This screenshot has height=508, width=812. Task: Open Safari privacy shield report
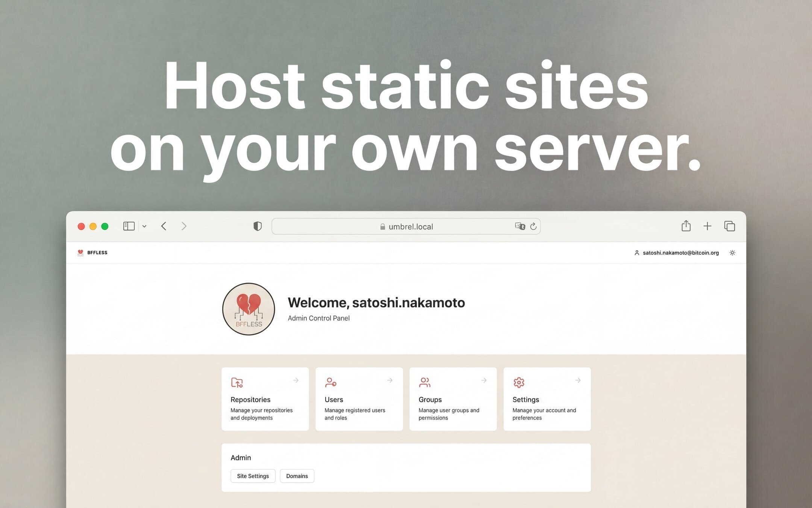point(258,226)
